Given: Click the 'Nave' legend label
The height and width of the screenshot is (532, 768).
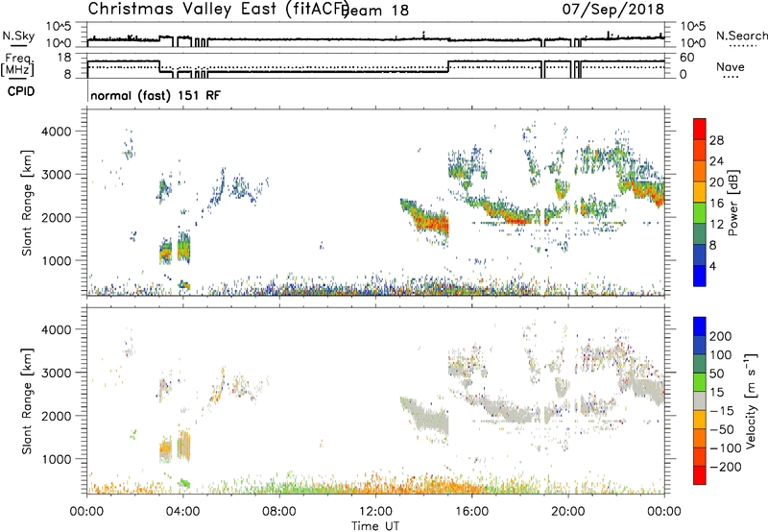Looking at the screenshot, I should pyautogui.click(x=731, y=66).
